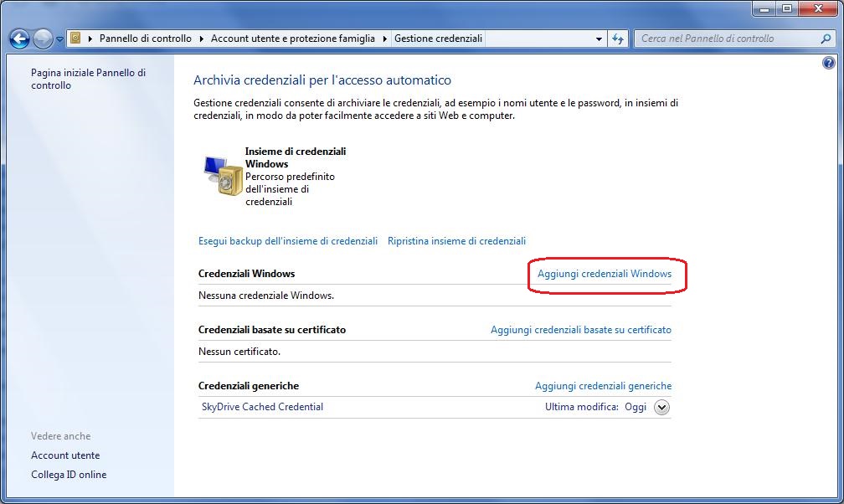844x504 pixels.
Task: Expand arrow before Gestione credenziali breadcrumb
Action: point(385,39)
